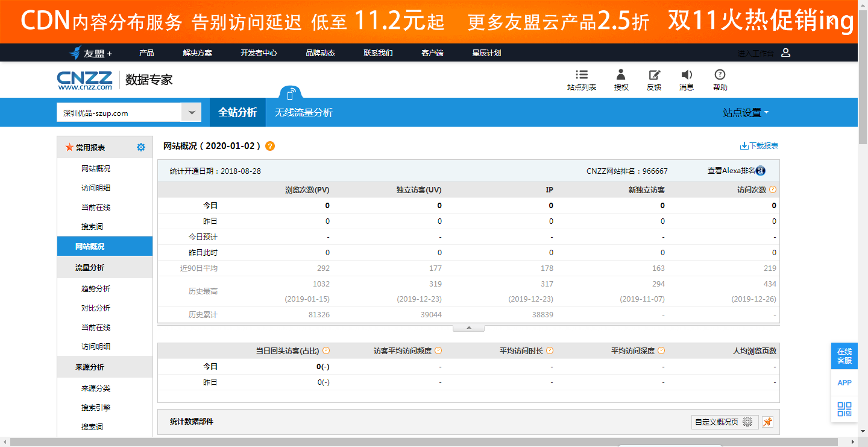Click the Alexa ranking icon
This screenshot has width=868, height=447.
pos(761,171)
